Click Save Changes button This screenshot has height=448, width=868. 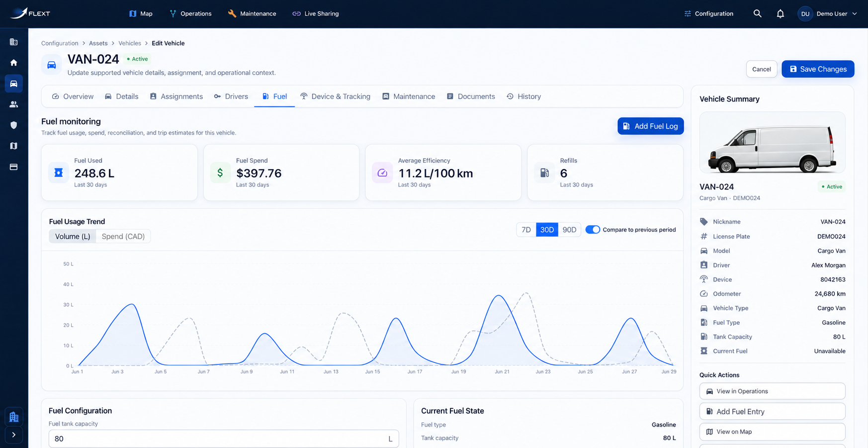(818, 69)
